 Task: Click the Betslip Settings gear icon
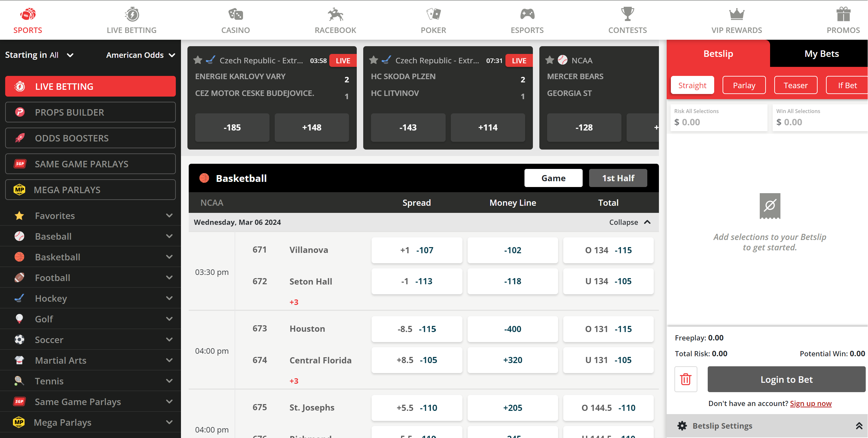point(682,426)
